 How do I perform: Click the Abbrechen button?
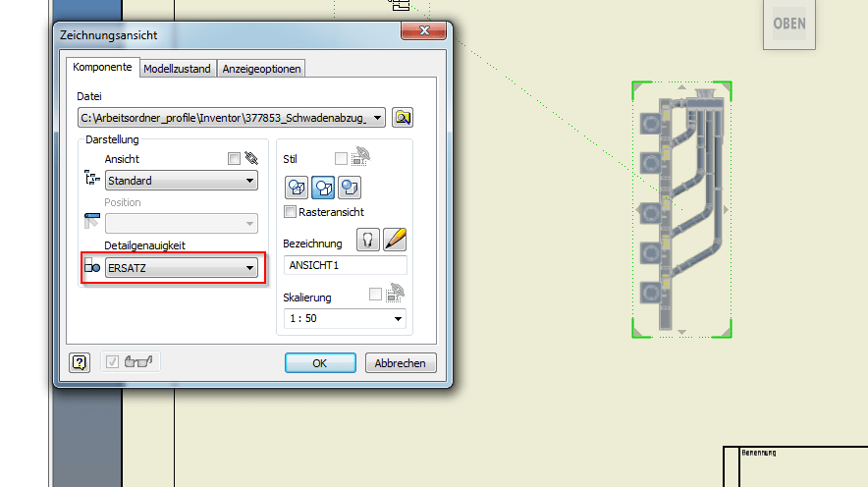coord(401,363)
